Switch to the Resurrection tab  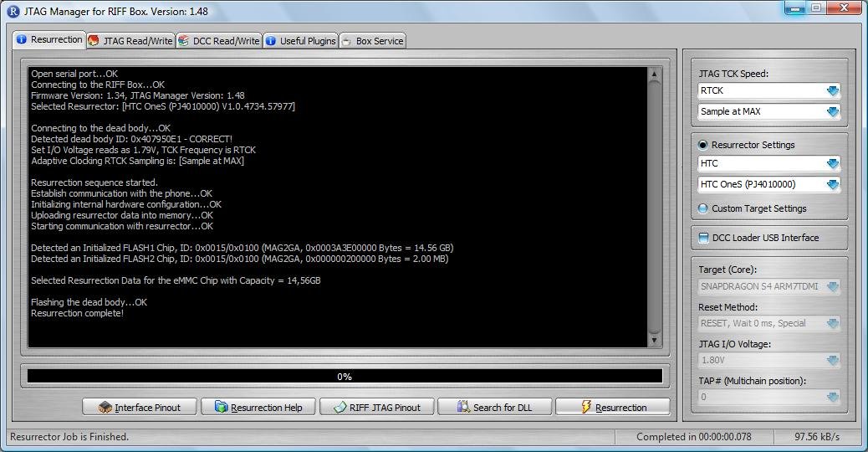click(49, 40)
